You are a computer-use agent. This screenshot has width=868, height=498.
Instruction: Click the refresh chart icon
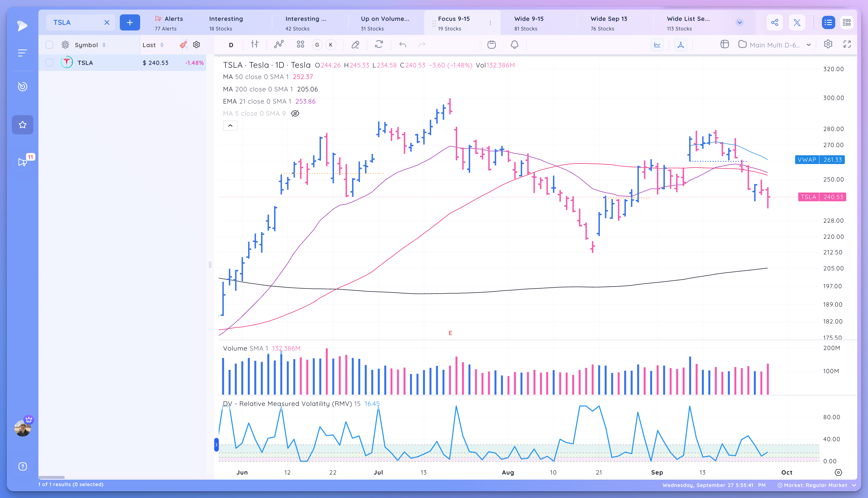[379, 44]
